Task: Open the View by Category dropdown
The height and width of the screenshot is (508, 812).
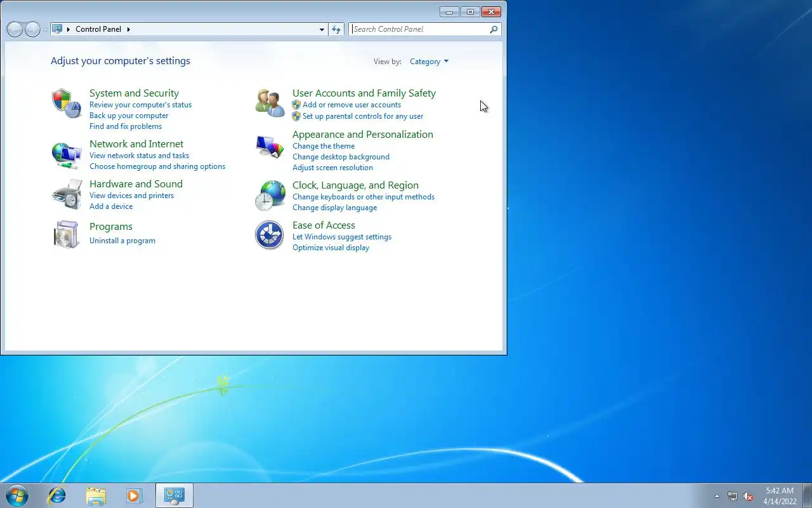Action: pyautogui.click(x=429, y=62)
